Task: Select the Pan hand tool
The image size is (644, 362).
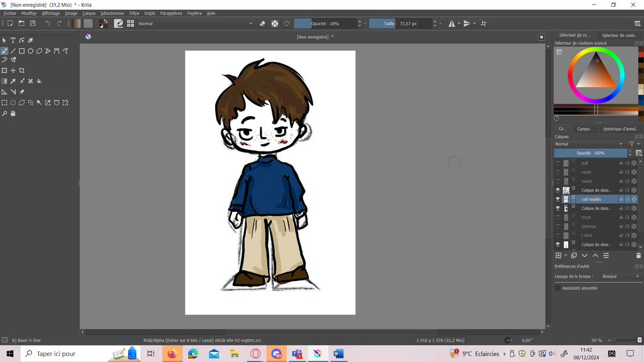Action: 13,114
